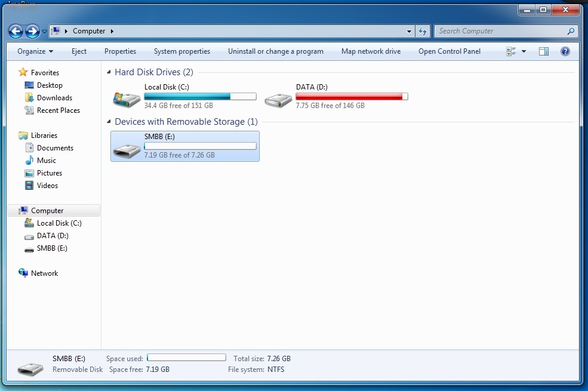Screen dimensions: 588x391
Task: Click the details pane removable disk icon
Action: tap(30, 369)
